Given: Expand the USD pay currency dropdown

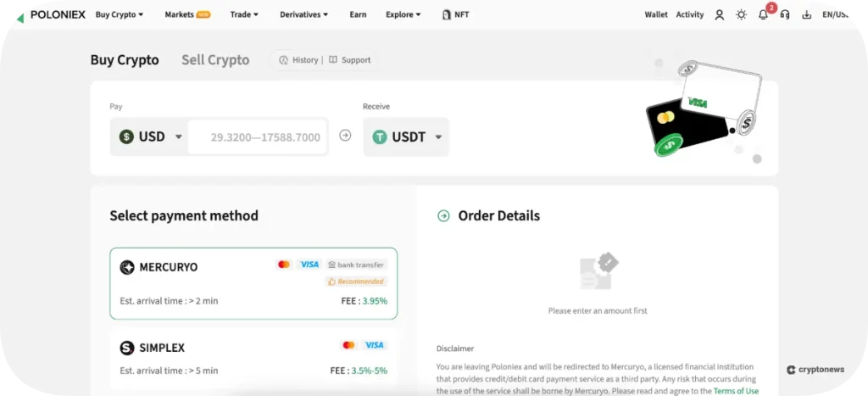Looking at the screenshot, I should click(151, 137).
